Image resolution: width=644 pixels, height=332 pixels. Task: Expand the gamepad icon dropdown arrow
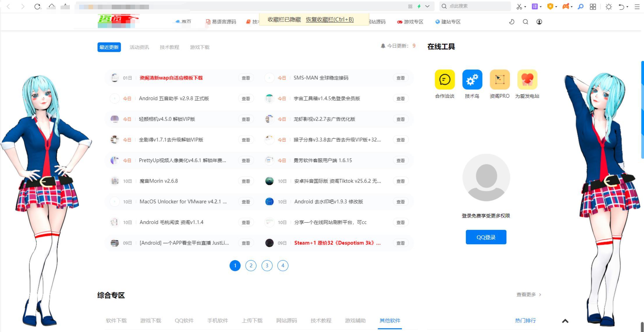572,7
